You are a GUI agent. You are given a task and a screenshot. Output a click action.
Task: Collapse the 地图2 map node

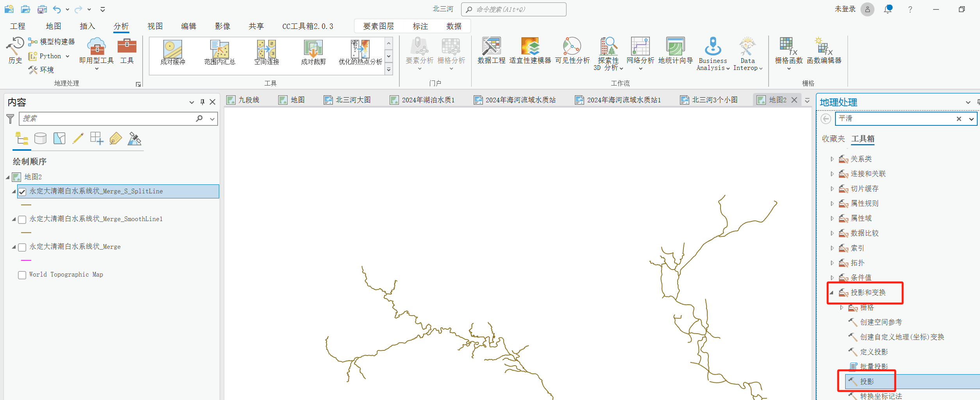(x=7, y=177)
